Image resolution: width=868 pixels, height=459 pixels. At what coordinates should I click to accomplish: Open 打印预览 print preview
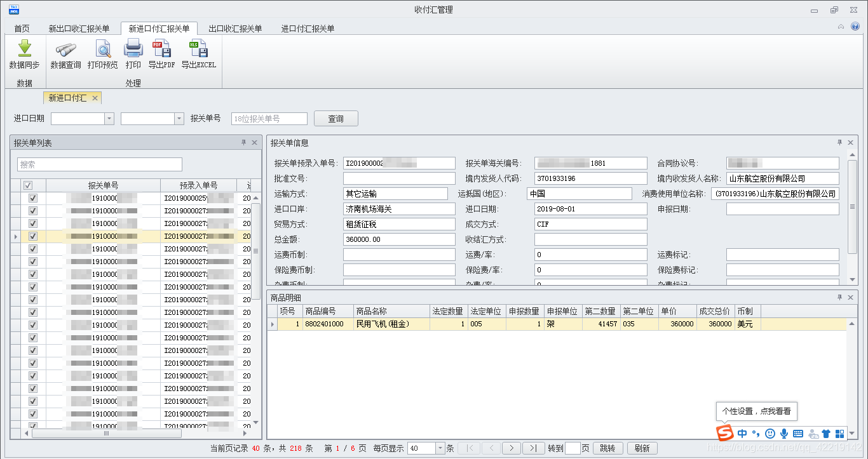pyautogui.click(x=102, y=55)
